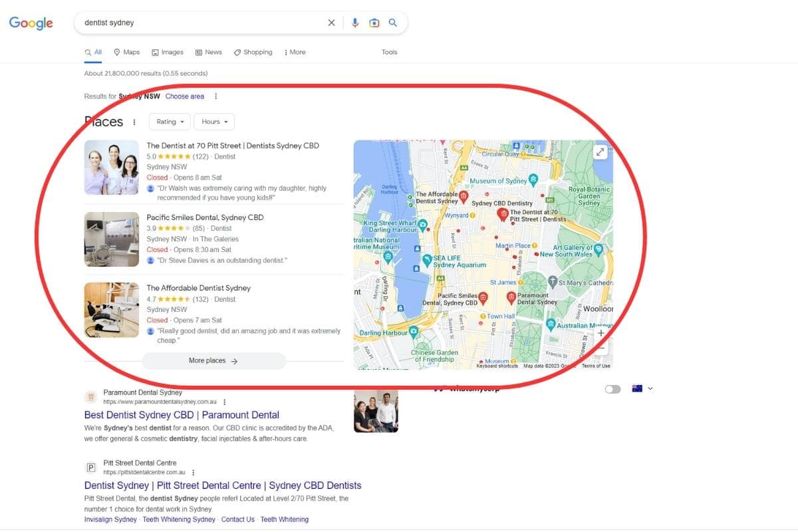This screenshot has height=532, width=798.
Task: Open three-dot menu beside paramountdentalsydney.com.au
Action: (x=225, y=402)
